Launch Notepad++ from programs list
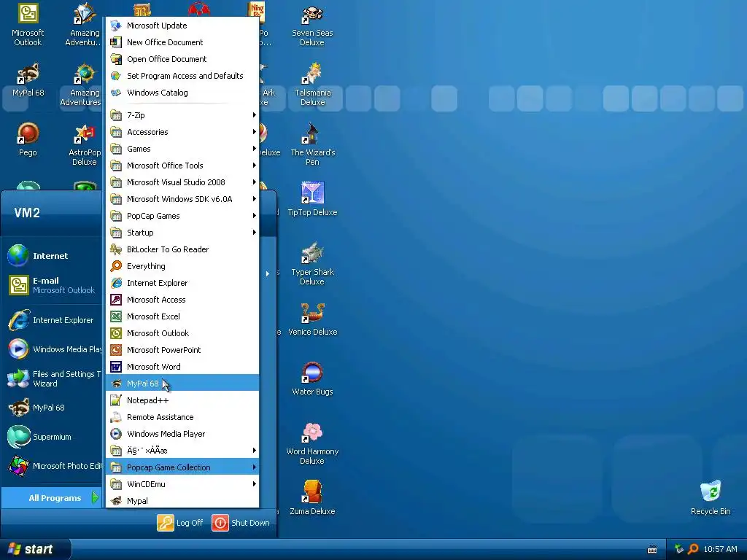747x560 pixels. pyautogui.click(x=182, y=400)
